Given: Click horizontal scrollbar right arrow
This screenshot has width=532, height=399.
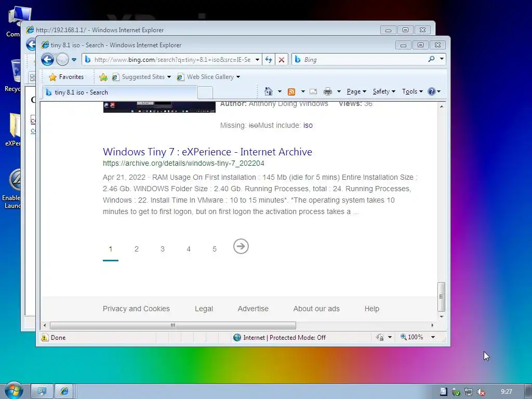Looking at the screenshot, I should click(x=432, y=325).
